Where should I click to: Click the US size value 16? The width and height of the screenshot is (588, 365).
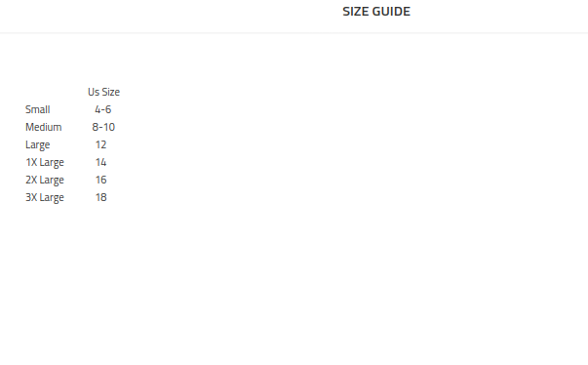(x=100, y=181)
